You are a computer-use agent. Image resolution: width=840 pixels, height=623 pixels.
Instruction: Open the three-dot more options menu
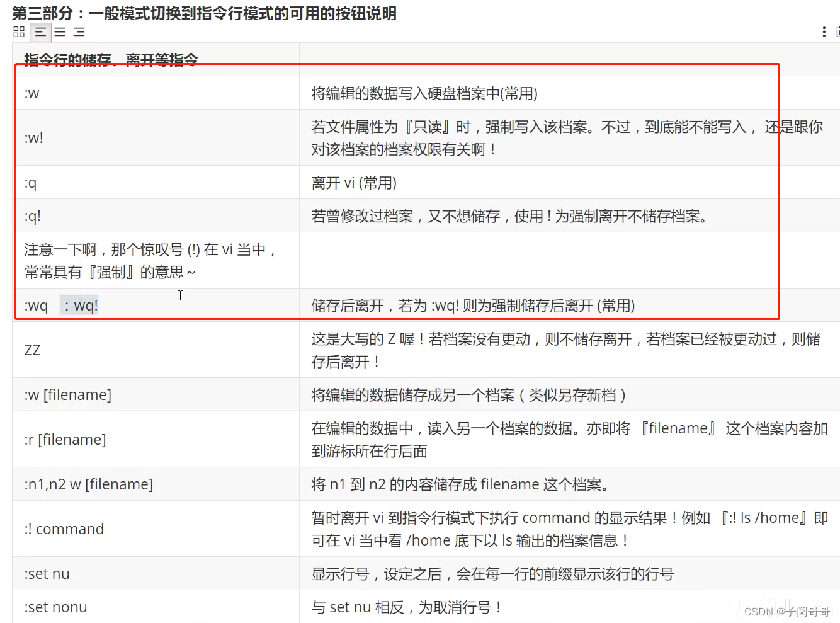824,32
